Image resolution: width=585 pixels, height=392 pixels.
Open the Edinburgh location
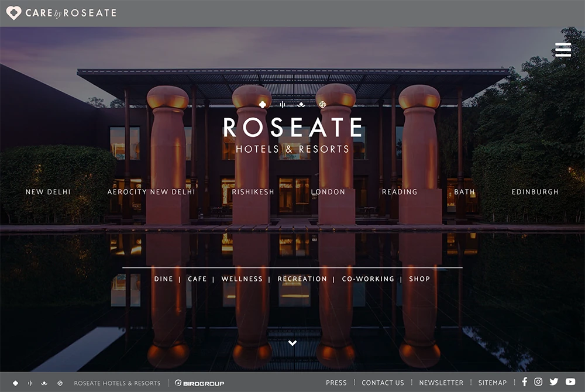(x=535, y=192)
